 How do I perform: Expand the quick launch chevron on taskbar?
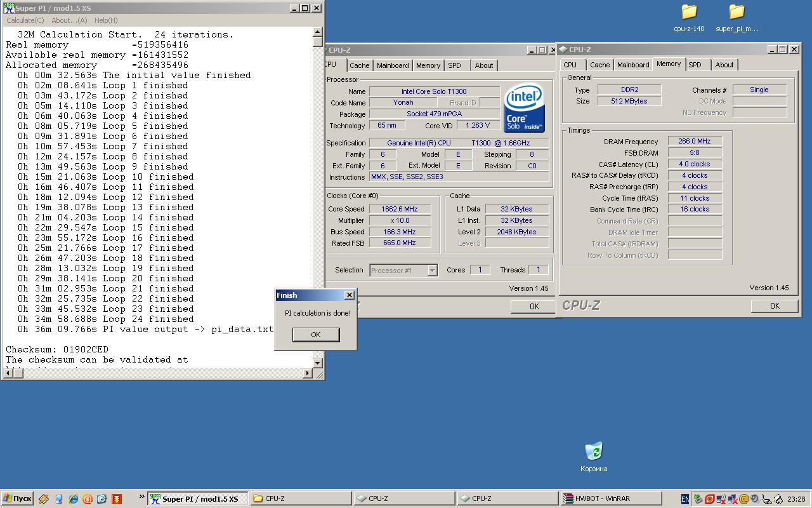click(141, 496)
